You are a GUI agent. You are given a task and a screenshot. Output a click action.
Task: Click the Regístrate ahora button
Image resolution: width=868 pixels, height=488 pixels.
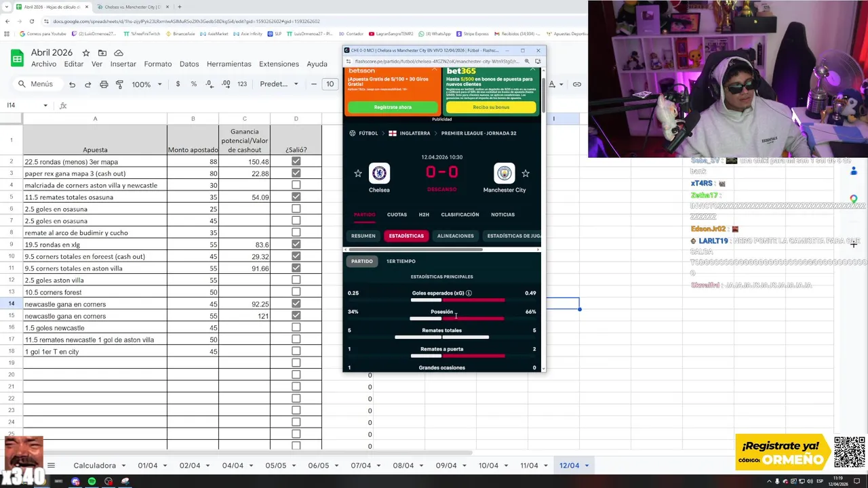393,107
